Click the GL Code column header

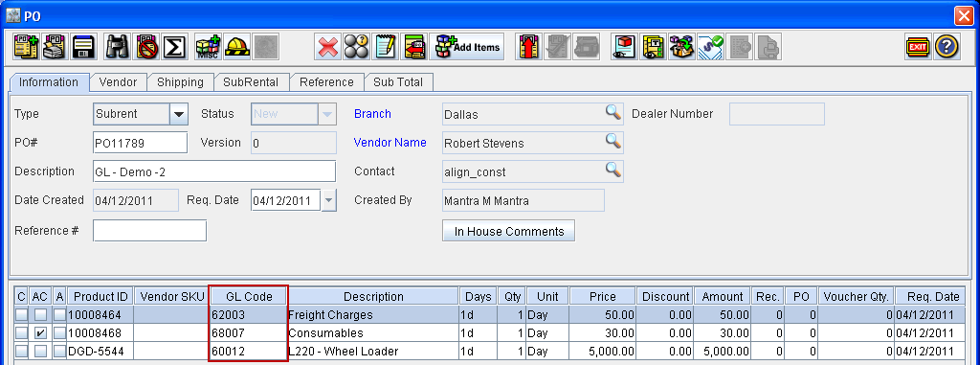(x=249, y=297)
